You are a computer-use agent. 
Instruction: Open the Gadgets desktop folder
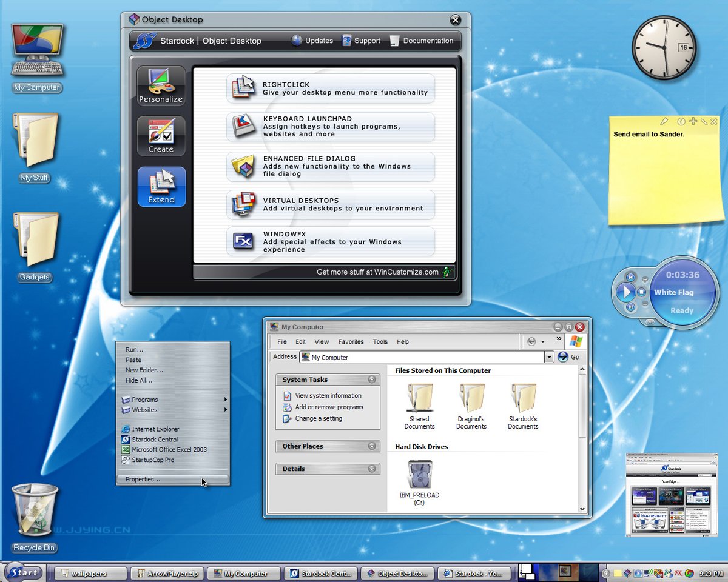35,247
